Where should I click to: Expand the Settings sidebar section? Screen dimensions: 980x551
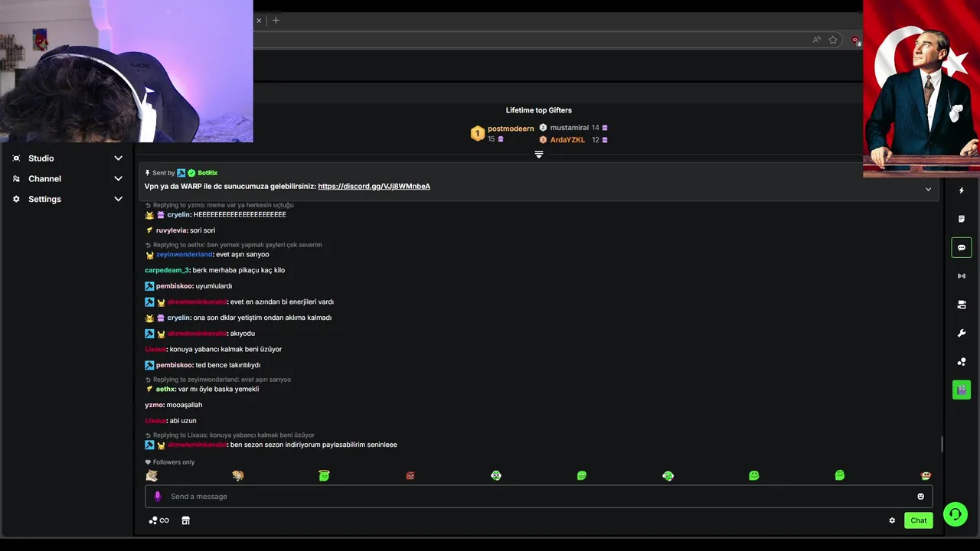click(x=118, y=199)
